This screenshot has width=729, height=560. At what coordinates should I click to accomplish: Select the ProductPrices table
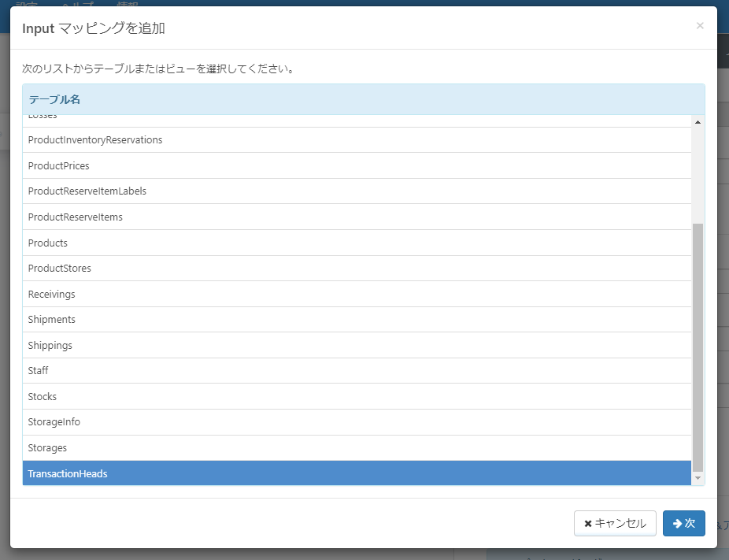click(357, 165)
